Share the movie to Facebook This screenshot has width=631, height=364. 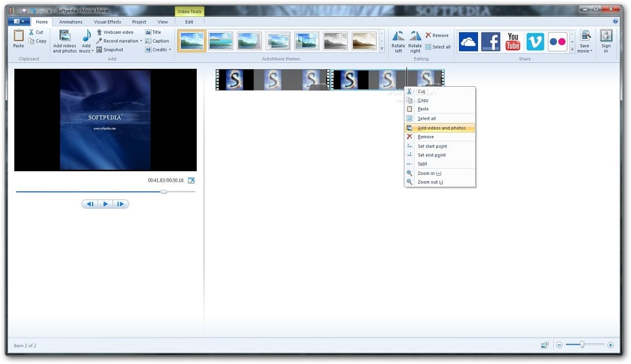[491, 41]
